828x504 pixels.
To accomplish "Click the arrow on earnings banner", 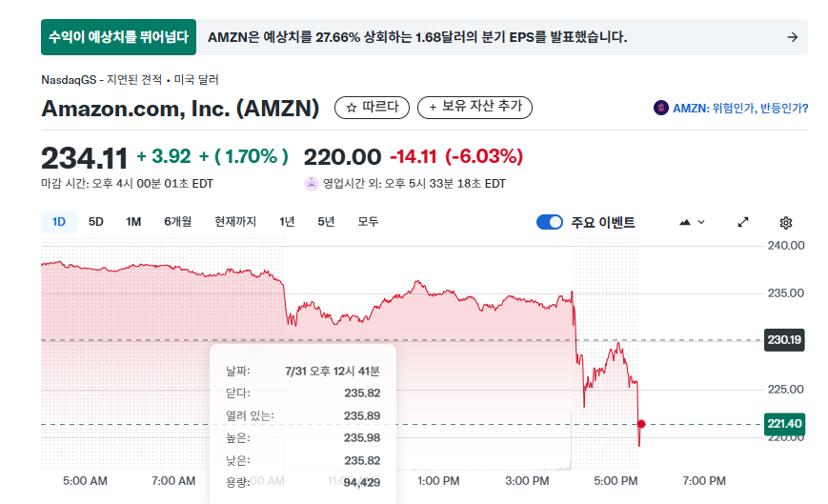I will [792, 37].
